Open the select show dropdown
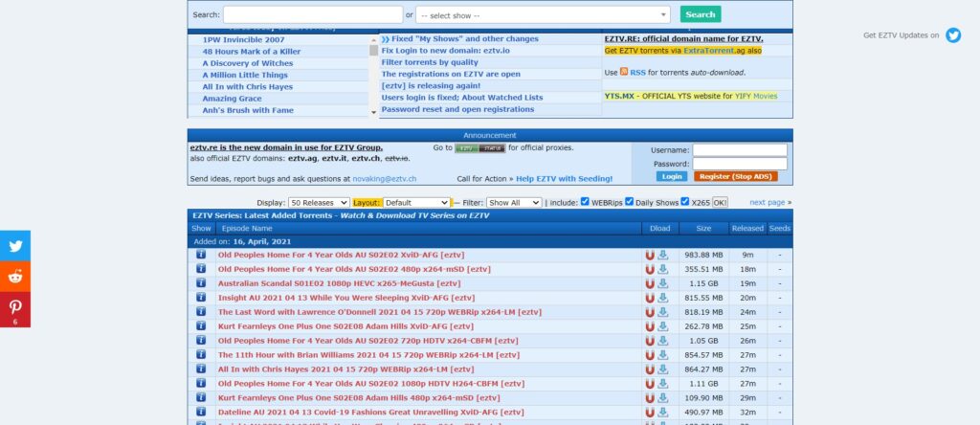The width and height of the screenshot is (980, 425). [543, 15]
